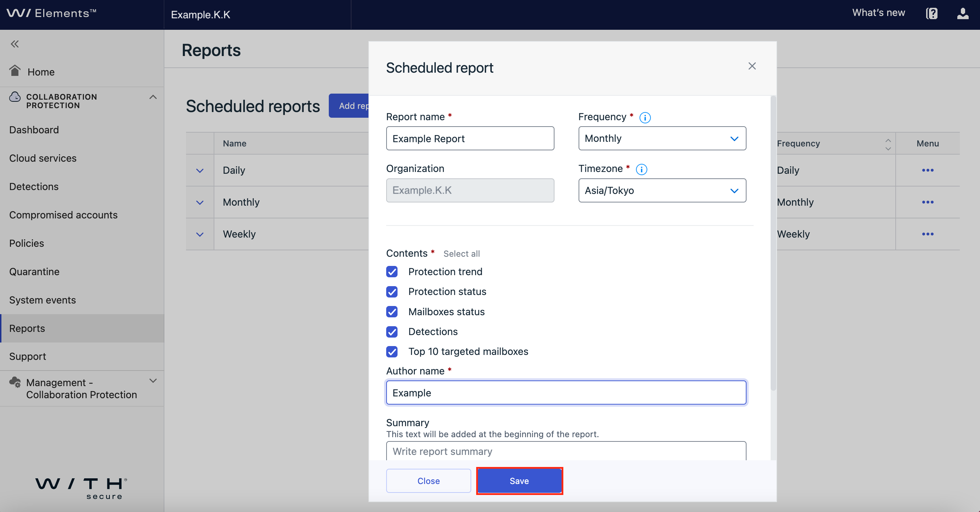Click the disabled Organization field
The height and width of the screenshot is (512, 980).
[470, 190]
